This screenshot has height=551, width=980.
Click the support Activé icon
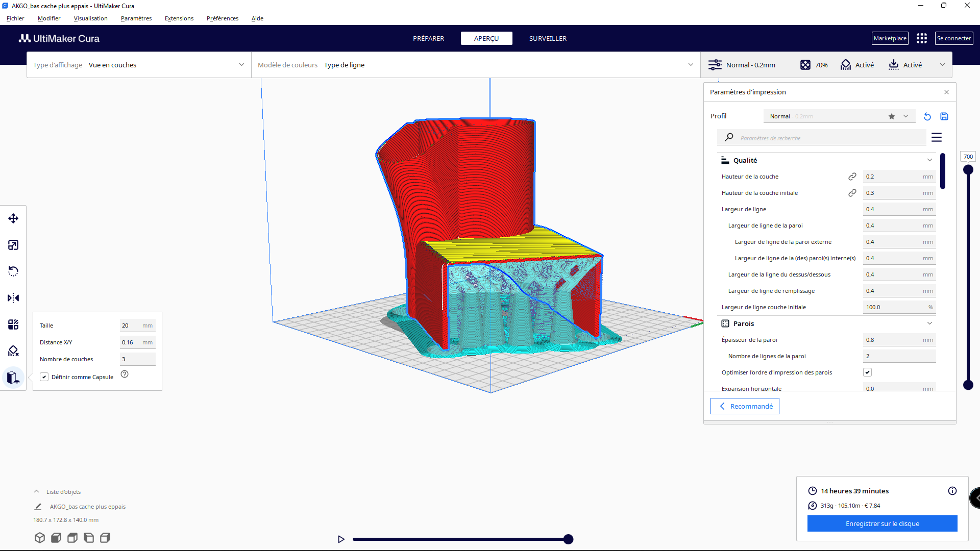(846, 65)
